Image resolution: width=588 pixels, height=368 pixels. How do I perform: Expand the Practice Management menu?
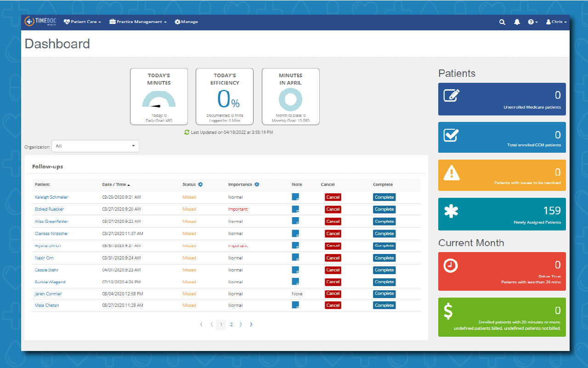[138, 22]
